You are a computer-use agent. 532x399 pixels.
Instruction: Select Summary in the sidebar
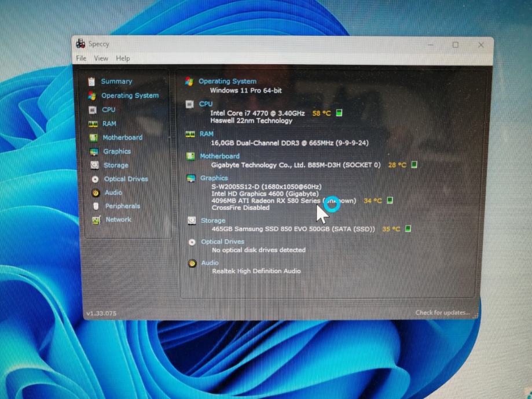[116, 82]
